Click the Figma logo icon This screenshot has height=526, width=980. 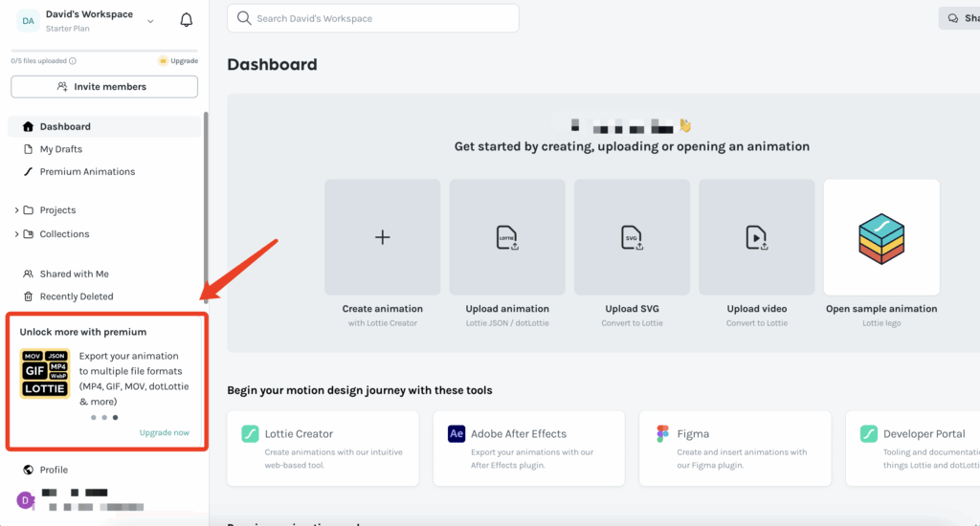(663, 434)
